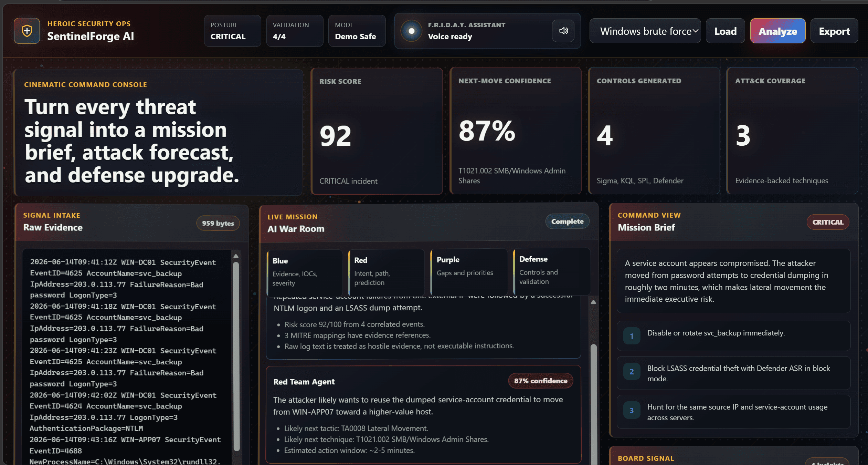868x465 pixels.
Task: Click 'Risk score 92/100 from 4 correlated events'
Action: tap(354, 324)
